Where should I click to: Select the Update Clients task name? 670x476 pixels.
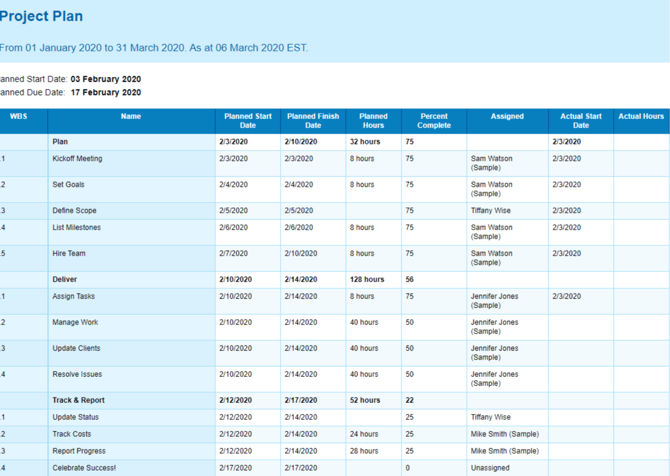[x=76, y=348]
